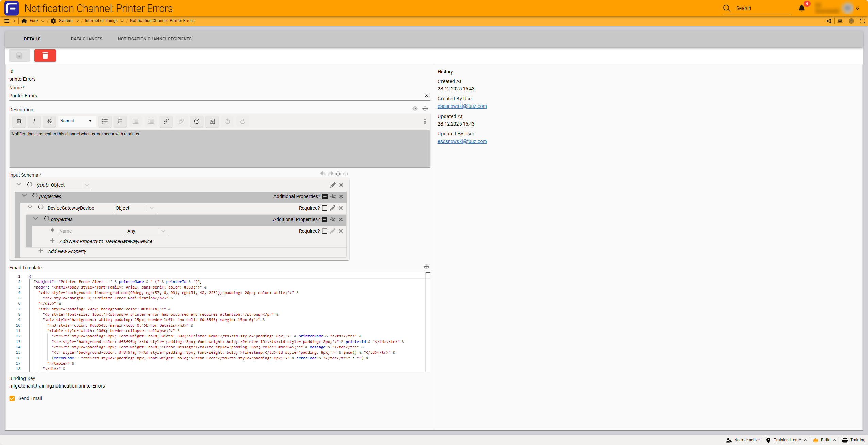The height and width of the screenshot is (445, 868).
Task: Check Required for DeviceGatewayDevice
Action: [x=324, y=208]
